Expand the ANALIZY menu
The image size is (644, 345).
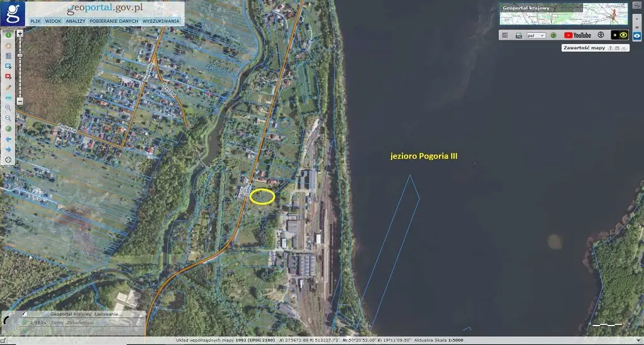[75, 21]
